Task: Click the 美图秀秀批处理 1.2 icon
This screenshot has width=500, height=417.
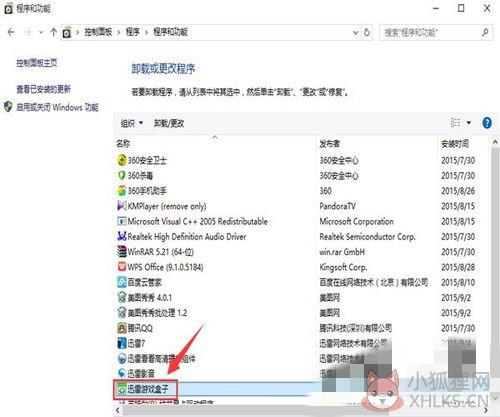Action: [122, 313]
